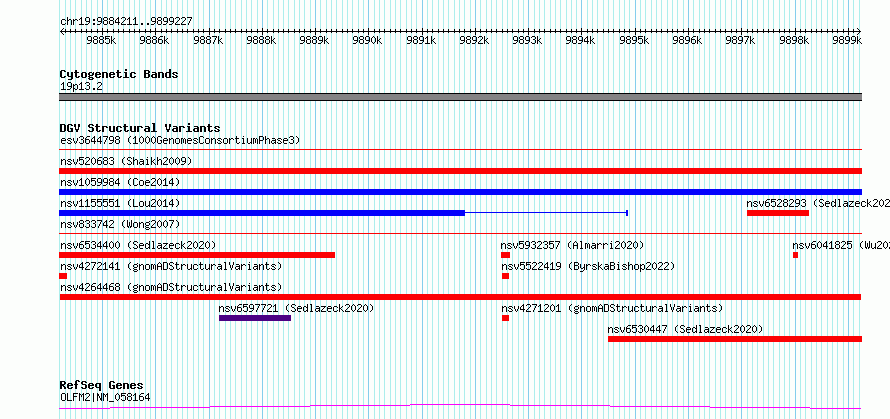Click the 9894k ruler tick label
This screenshot has height=419, width=890.
coord(581,40)
